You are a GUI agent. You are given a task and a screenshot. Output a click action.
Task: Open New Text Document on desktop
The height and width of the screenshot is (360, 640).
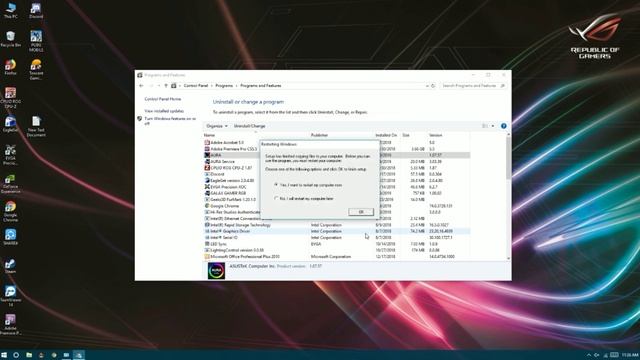[36, 126]
